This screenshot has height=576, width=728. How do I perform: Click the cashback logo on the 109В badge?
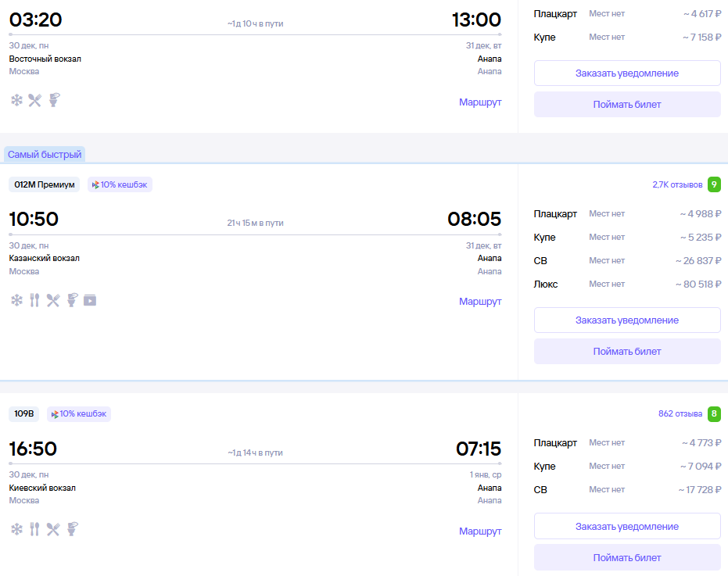point(55,414)
